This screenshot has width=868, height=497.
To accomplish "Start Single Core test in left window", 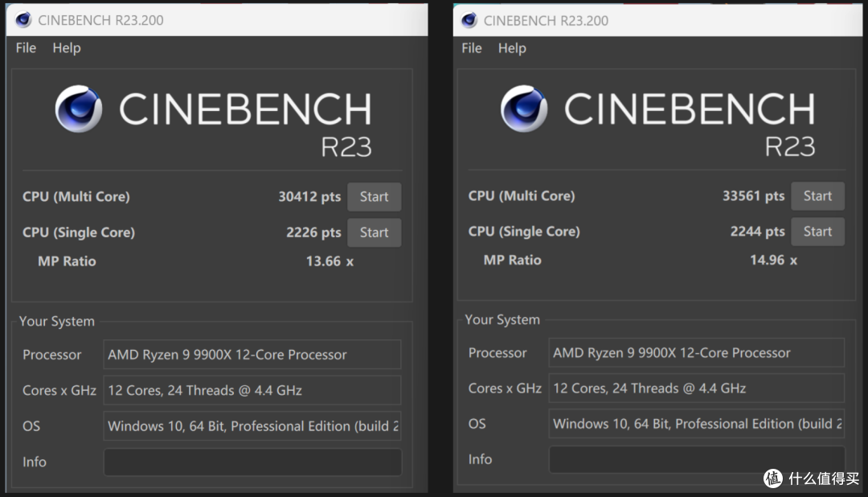I will (375, 232).
